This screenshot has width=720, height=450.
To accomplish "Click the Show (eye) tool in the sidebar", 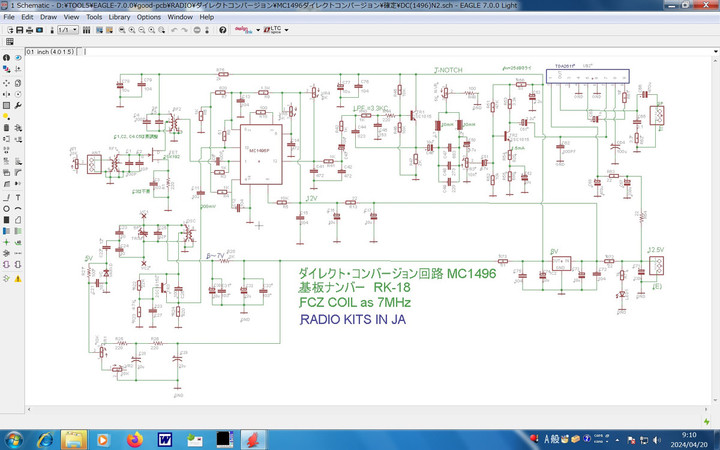I will click(x=19, y=59).
